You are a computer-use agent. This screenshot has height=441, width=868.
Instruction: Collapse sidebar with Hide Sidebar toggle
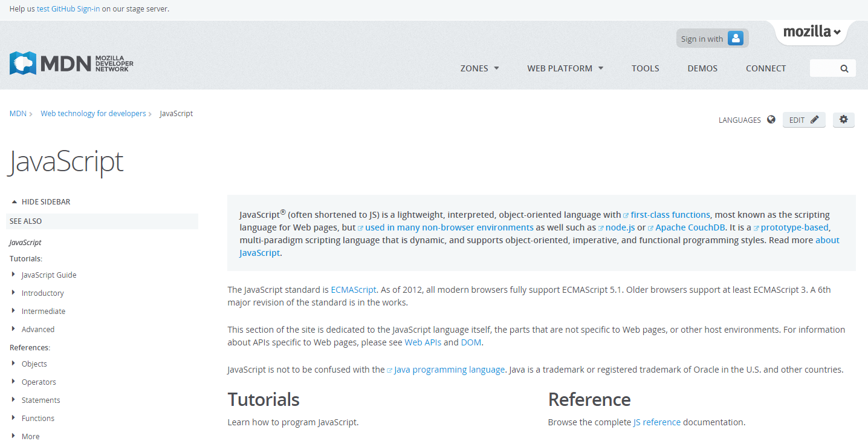tap(40, 201)
